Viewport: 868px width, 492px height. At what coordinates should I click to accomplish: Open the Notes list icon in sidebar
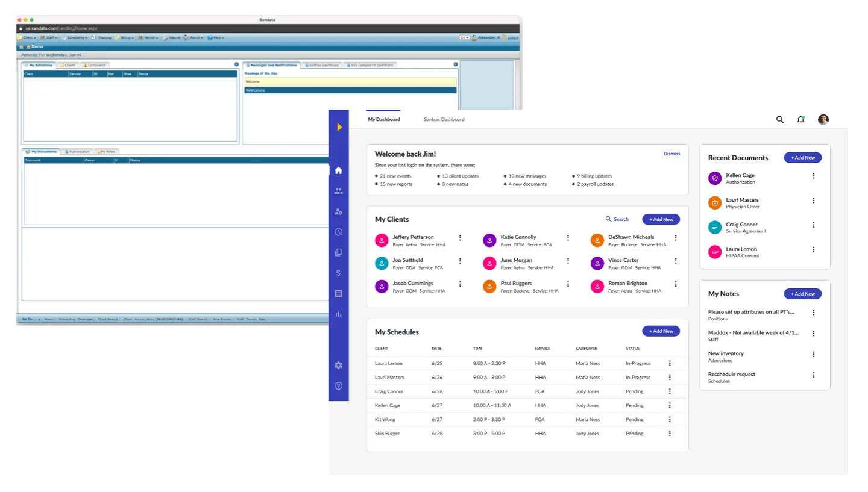(338, 293)
